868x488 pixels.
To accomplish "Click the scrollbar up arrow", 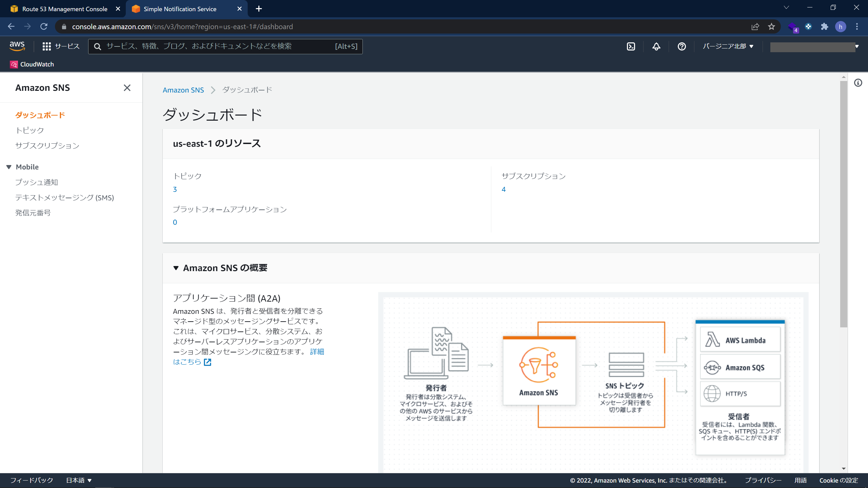I will (x=844, y=77).
